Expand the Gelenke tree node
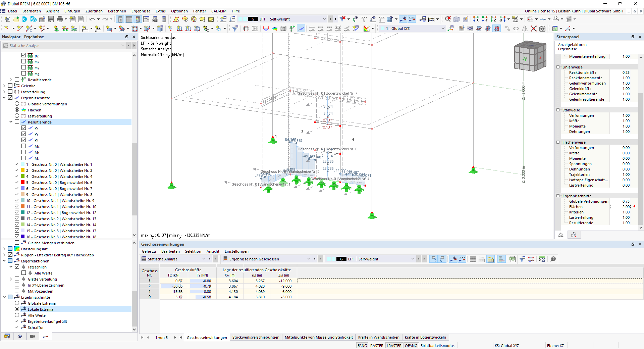 [x=4, y=86]
